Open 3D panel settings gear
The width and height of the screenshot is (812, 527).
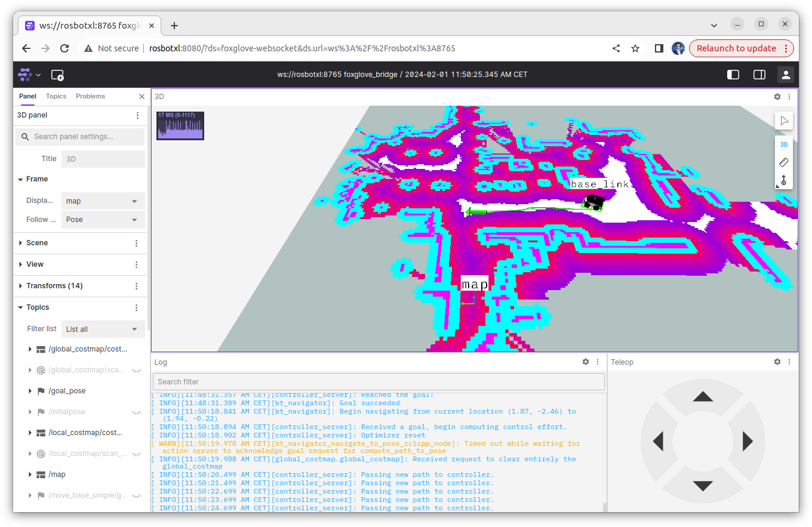pyautogui.click(x=777, y=97)
